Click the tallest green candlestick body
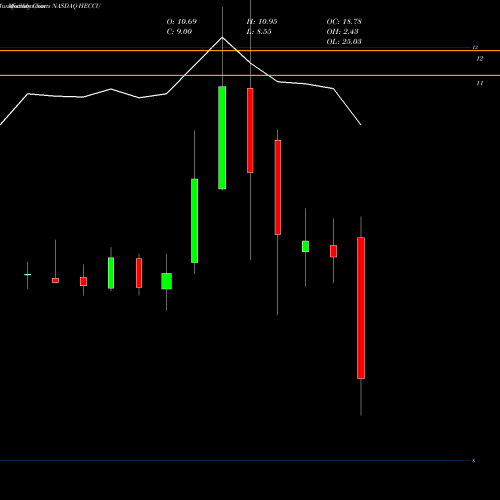 [x=222, y=138]
